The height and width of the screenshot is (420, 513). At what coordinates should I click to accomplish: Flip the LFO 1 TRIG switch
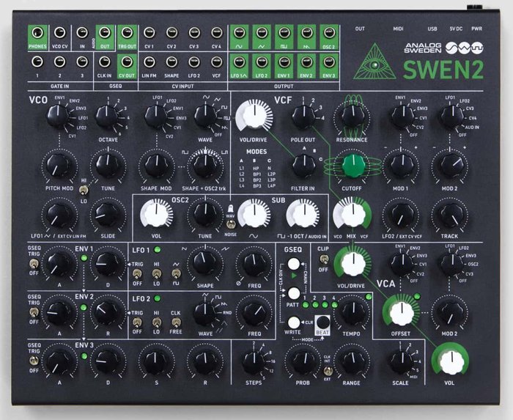(x=137, y=273)
